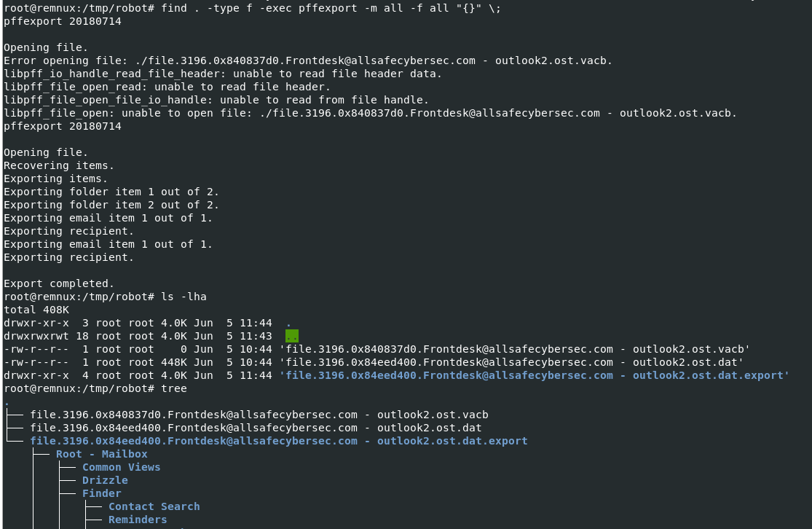812x529 pixels.
Task: Click outlook2.ost.dat file in tree output
Action: (x=256, y=428)
